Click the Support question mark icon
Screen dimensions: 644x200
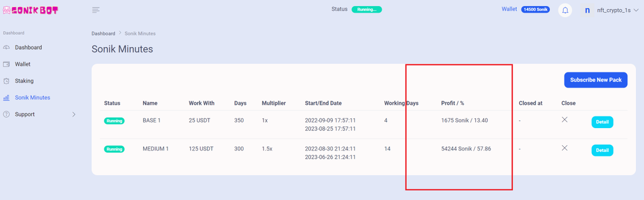(6, 114)
